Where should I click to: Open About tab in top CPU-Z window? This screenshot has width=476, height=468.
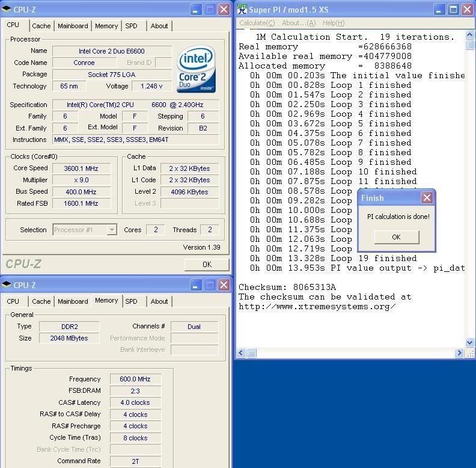(x=159, y=26)
